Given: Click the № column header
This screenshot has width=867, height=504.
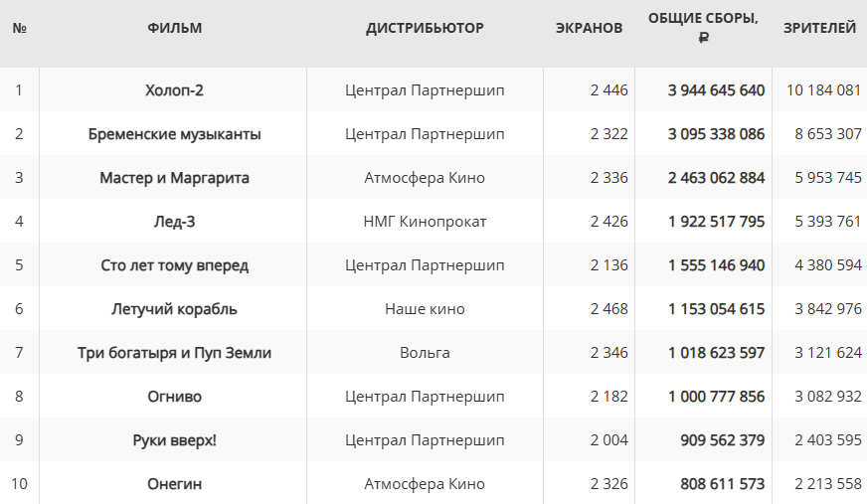Looking at the screenshot, I should (x=19, y=28).
